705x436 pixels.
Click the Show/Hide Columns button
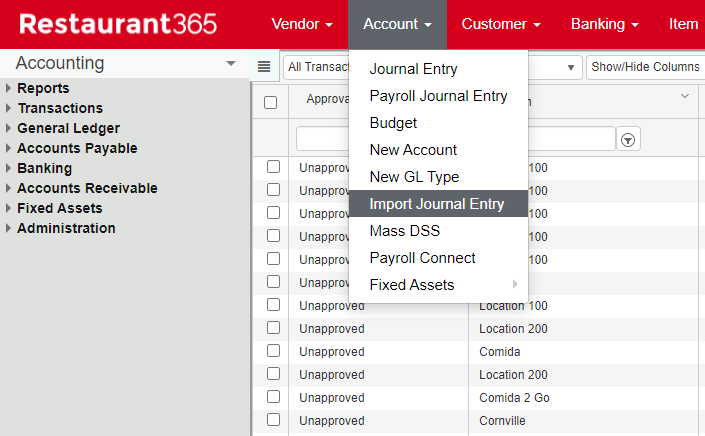coord(645,67)
